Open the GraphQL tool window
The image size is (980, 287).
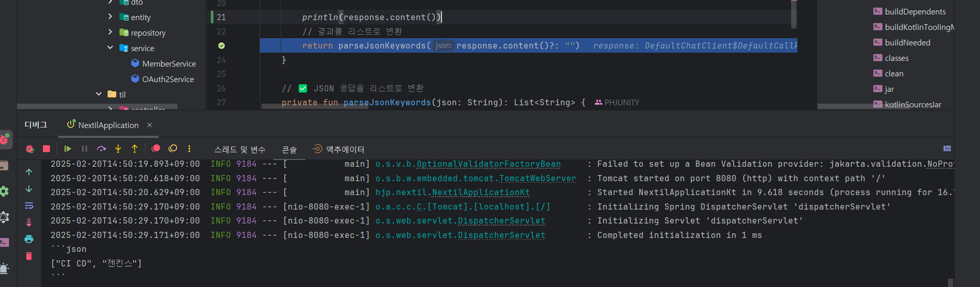coord(4,217)
